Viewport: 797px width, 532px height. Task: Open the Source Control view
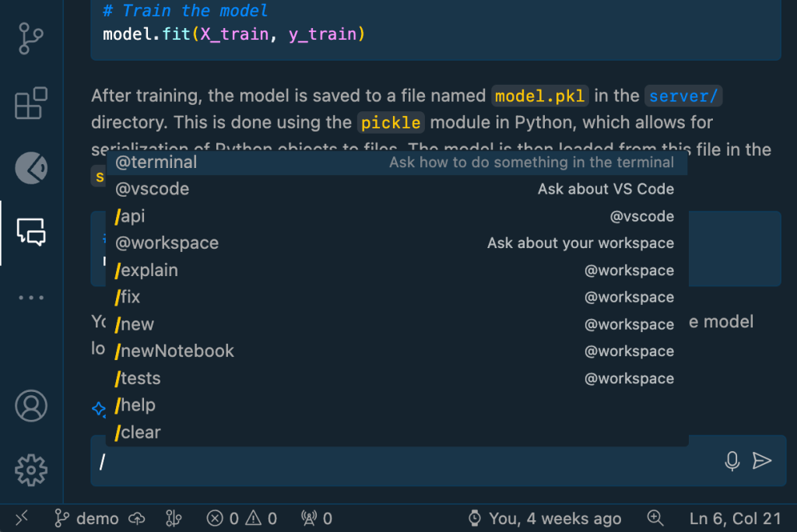coord(31,37)
